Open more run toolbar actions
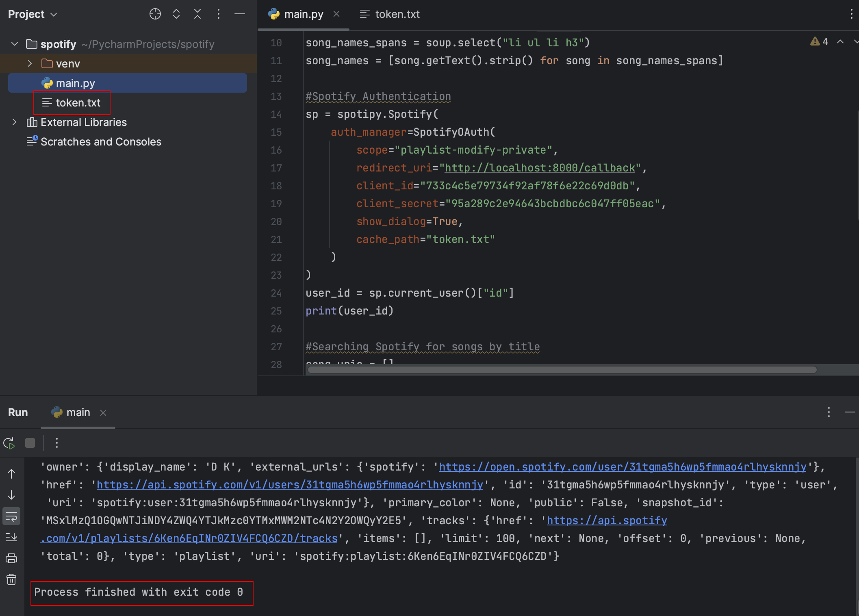The height and width of the screenshot is (616, 859). [x=57, y=443]
